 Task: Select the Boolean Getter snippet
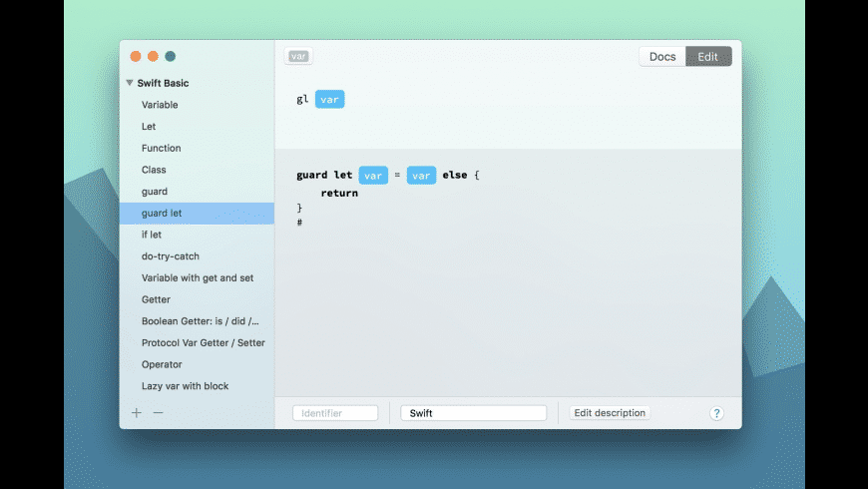[x=198, y=321]
